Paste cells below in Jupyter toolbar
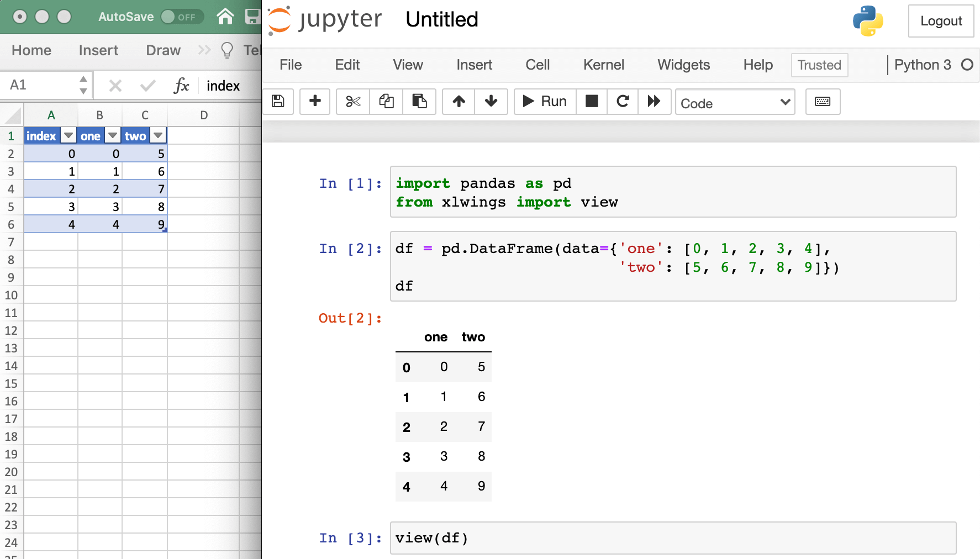 pyautogui.click(x=419, y=102)
